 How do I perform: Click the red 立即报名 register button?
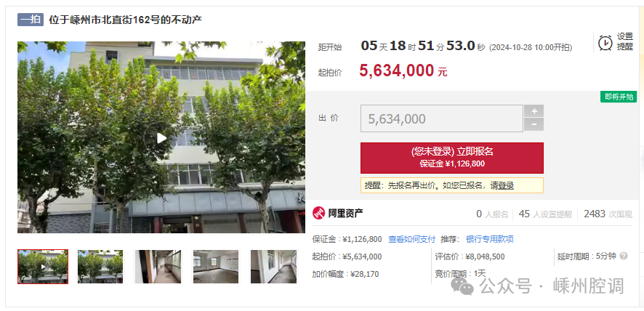(452, 158)
